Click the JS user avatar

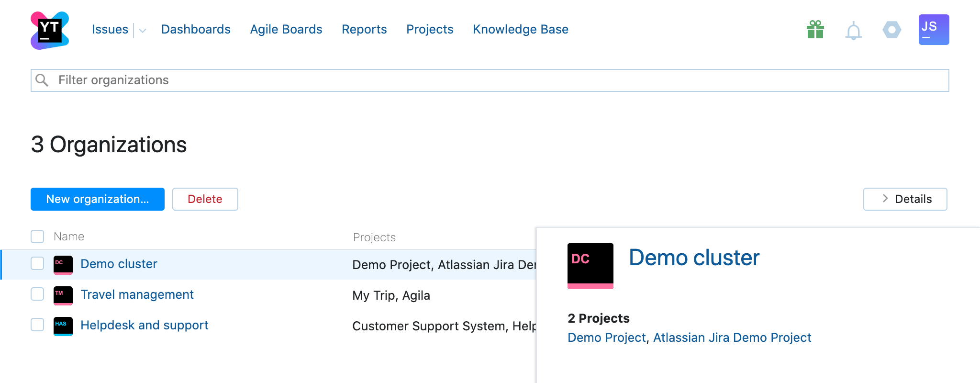pos(934,30)
